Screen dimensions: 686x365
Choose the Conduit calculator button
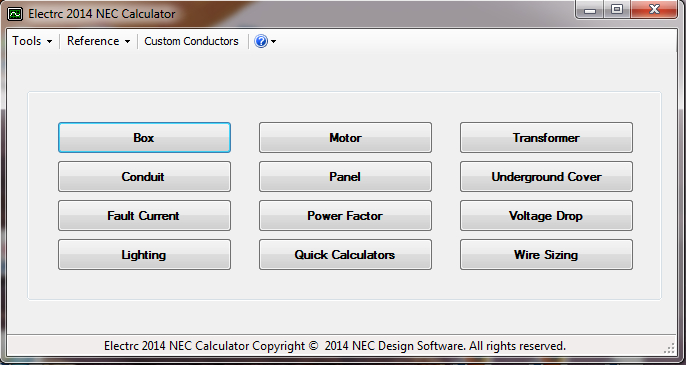point(144,176)
